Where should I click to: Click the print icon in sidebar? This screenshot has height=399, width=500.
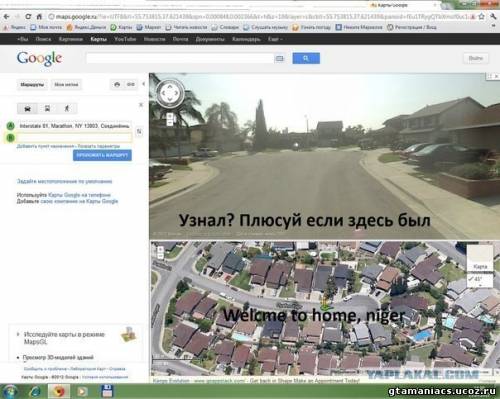coord(117,85)
